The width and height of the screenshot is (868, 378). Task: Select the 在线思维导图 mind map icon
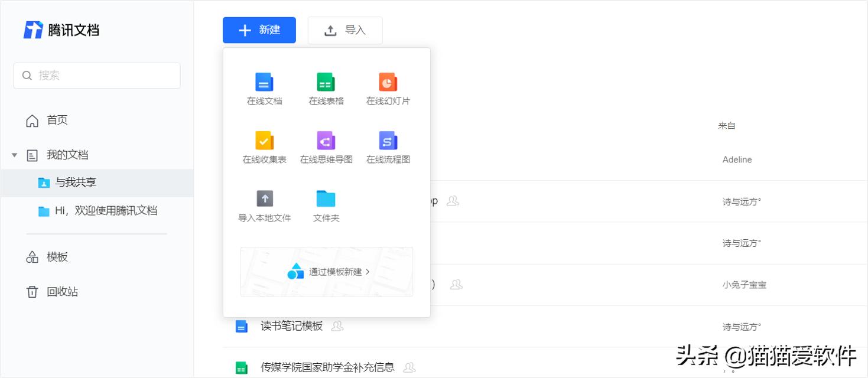[x=326, y=142]
